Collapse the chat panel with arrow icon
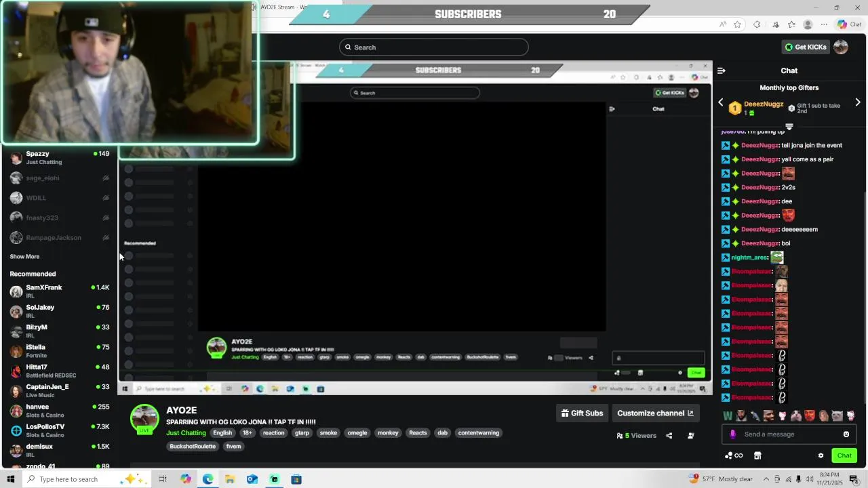This screenshot has height=488, width=868. 722,70
